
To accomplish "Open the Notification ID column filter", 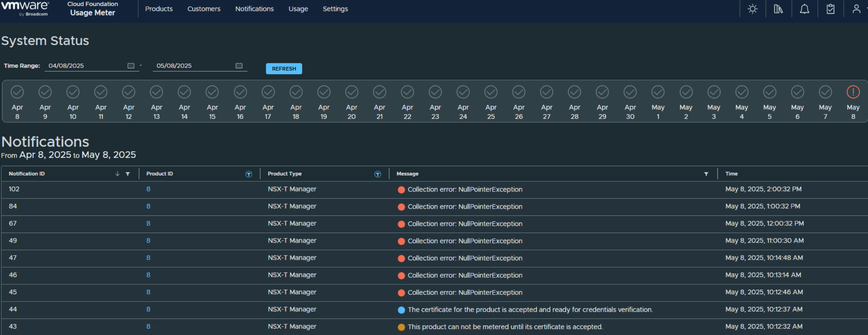I will pyautogui.click(x=128, y=174).
